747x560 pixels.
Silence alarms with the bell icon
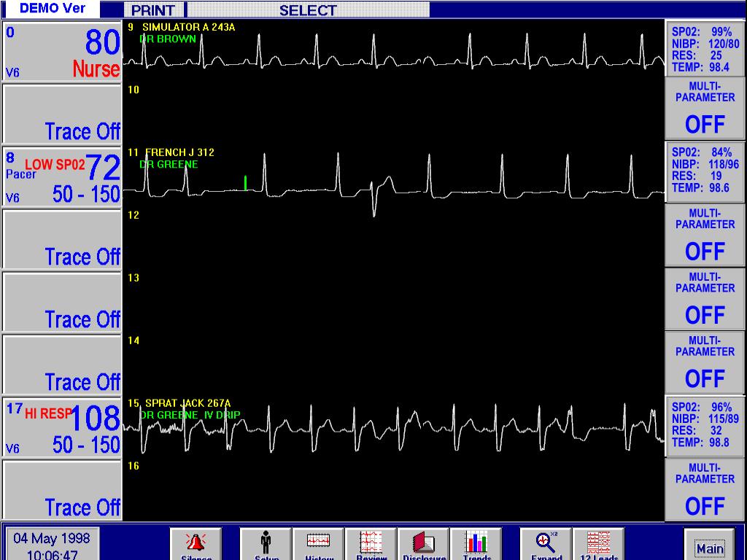tap(196, 544)
